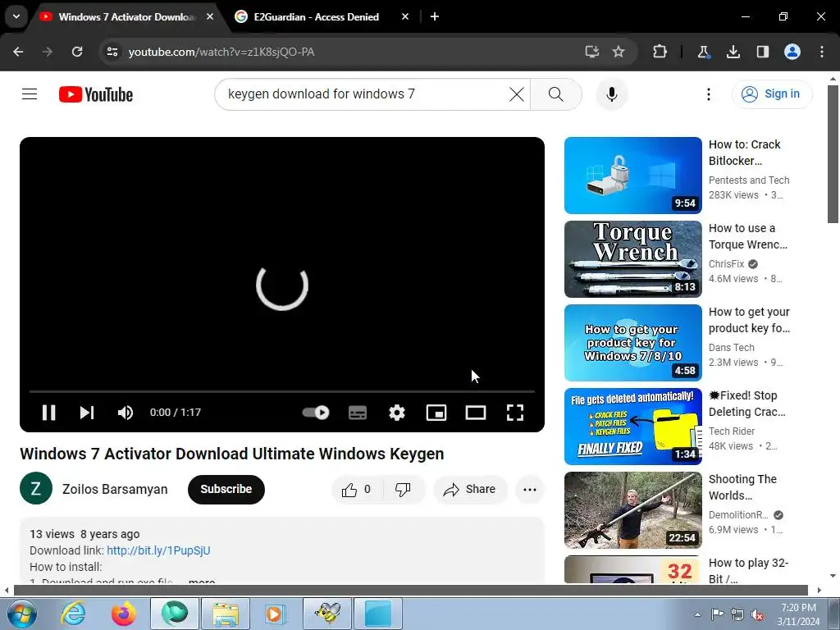Image resolution: width=840 pixels, height=630 pixels.
Task: Click the video progress bar
Action: [282, 391]
